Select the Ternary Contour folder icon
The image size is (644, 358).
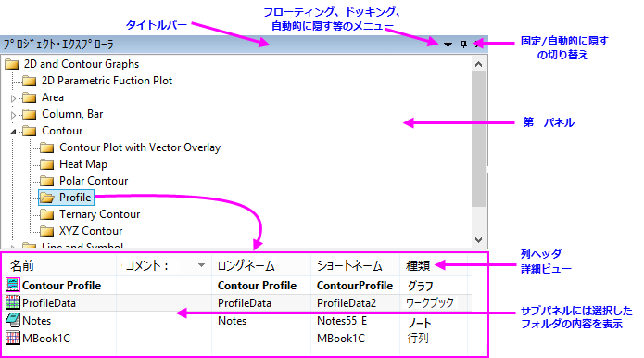pos(47,214)
